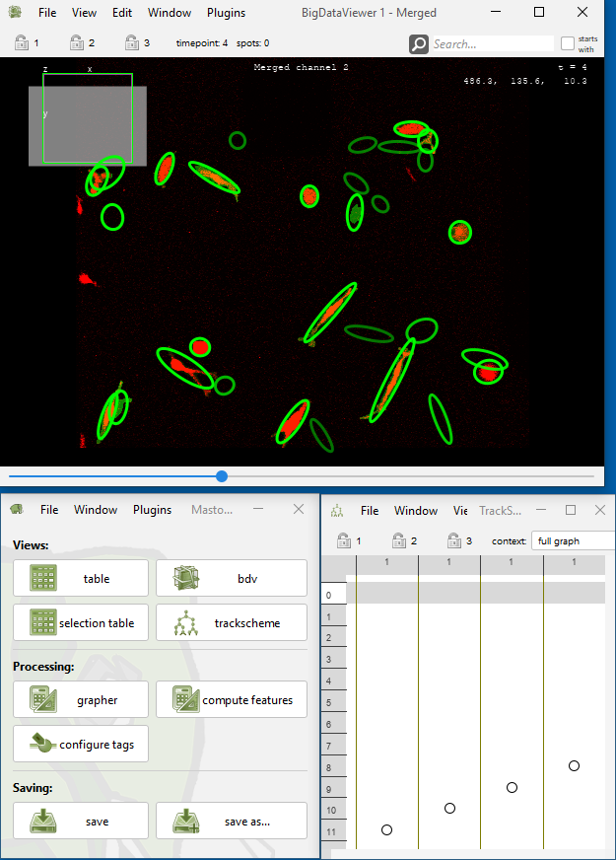Maximize the TrackScheme window
Screen dimensions: 616x860
coord(571,510)
